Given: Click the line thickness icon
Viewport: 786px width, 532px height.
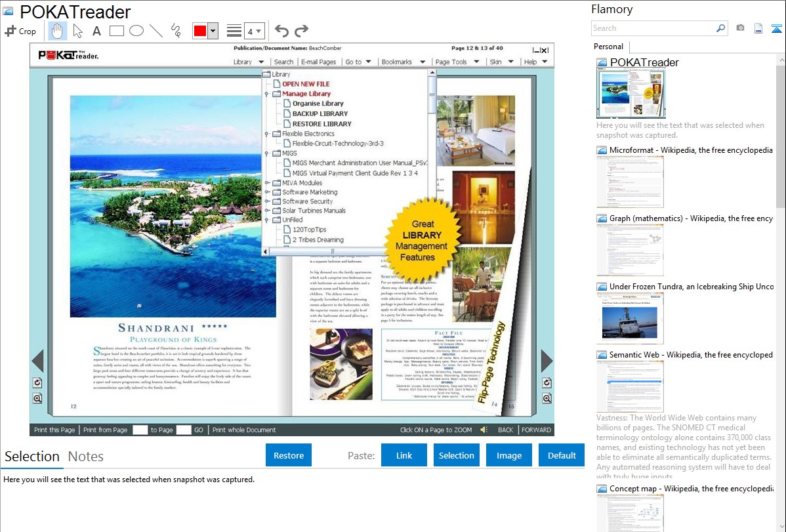Looking at the screenshot, I should (x=234, y=31).
